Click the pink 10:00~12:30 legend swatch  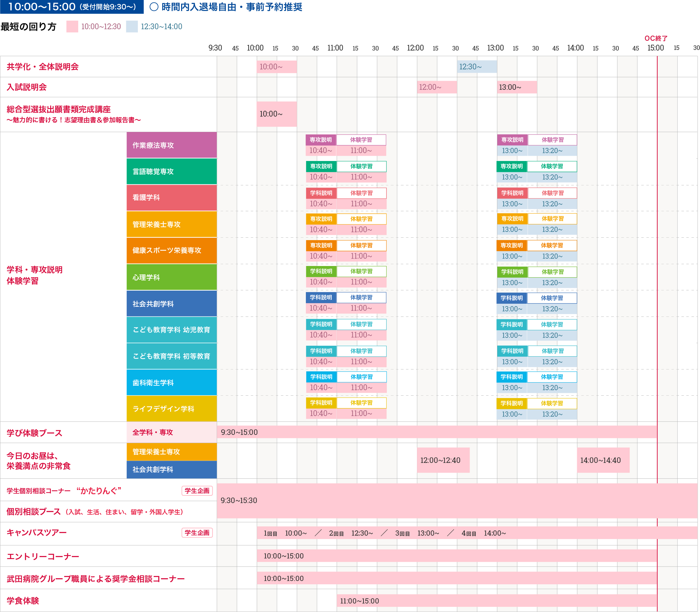pyautogui.click(x=72, y=27)
